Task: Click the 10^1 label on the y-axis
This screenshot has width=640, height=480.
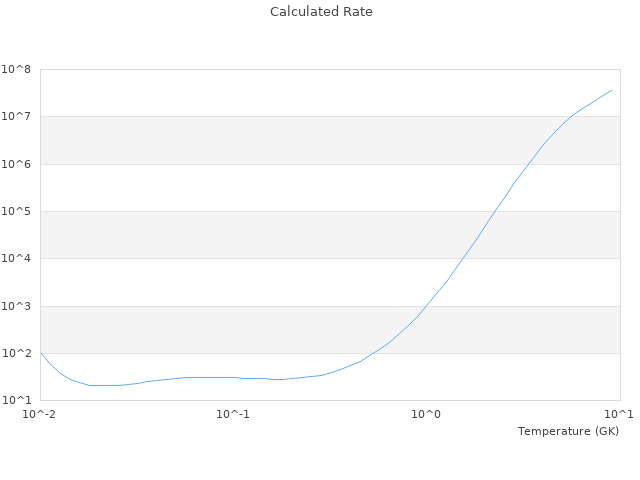Action: click(16, 401)
